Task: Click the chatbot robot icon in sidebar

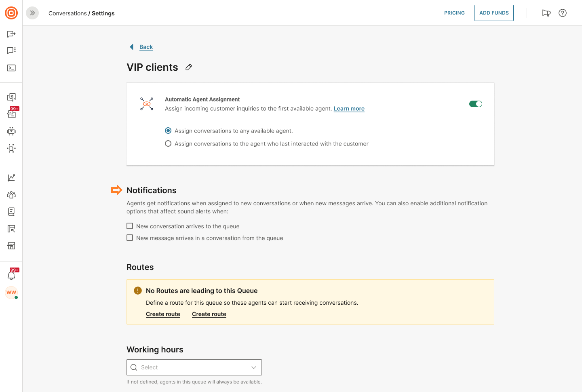Action: (x=11, y=131)
